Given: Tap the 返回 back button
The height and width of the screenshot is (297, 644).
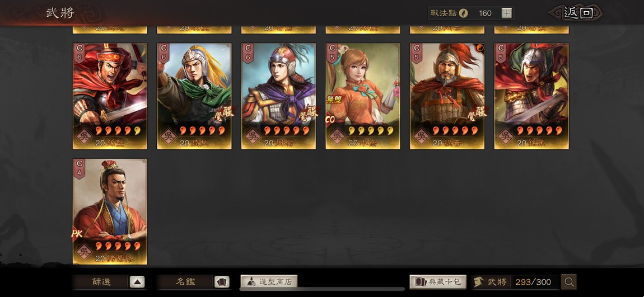Looking at the screenshot, I should coord(578,13).
